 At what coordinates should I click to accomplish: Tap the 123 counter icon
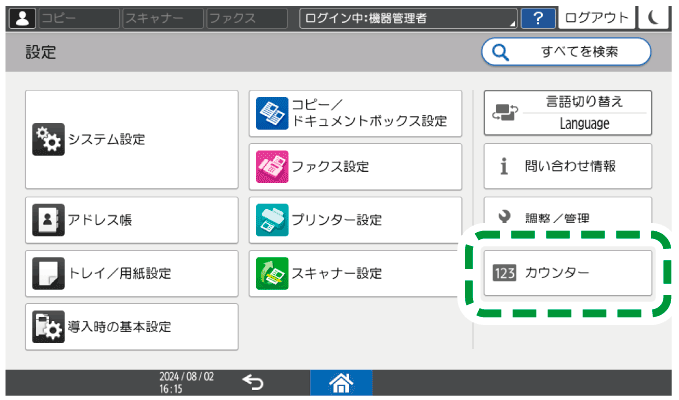click(x=504, y=273)
